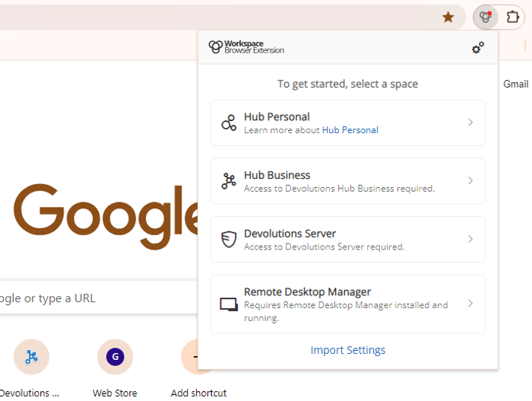Open the Gmail link
This screenshot has width=532, height=401.
516,84
